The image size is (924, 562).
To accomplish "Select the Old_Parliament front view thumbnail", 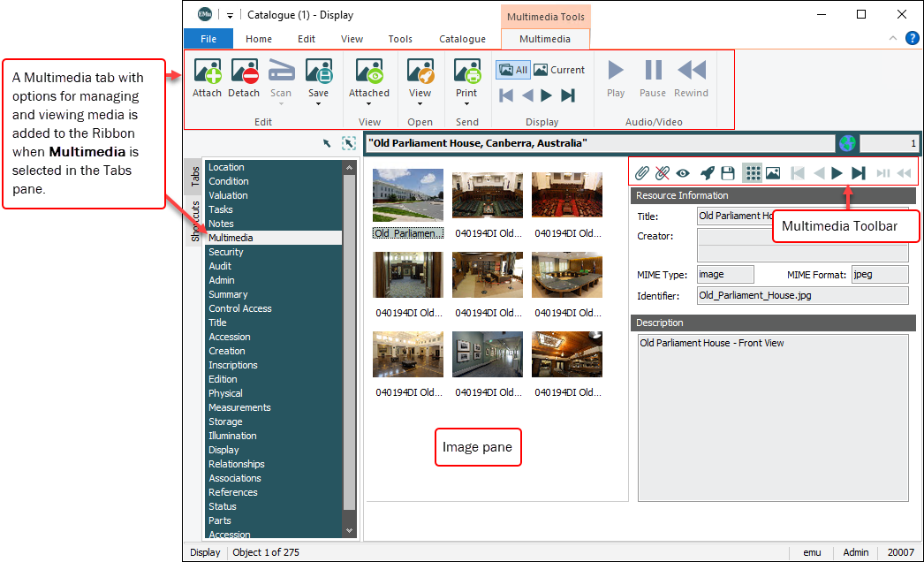I will [x=408, y=195].
